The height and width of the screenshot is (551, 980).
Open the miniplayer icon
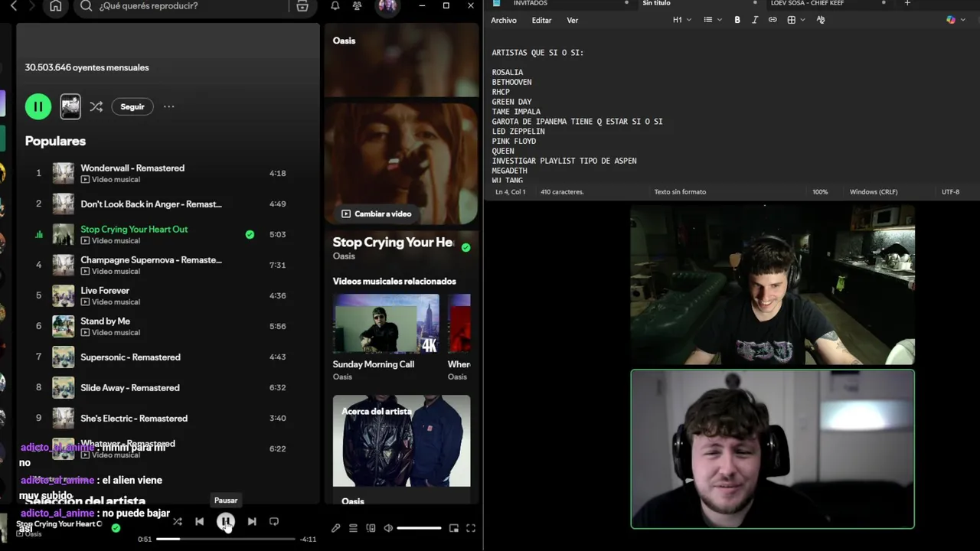[453, 528]
